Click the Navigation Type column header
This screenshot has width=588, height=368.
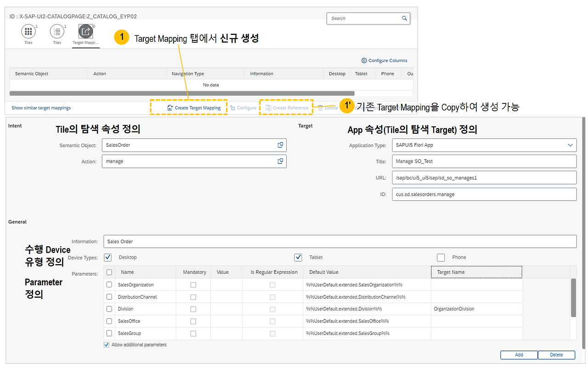[205, 74]
